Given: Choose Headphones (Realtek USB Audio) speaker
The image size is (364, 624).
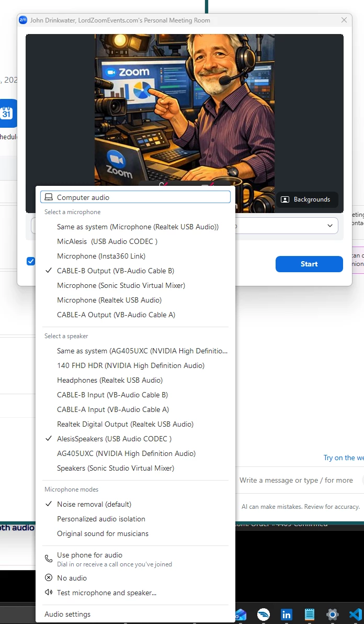Looking at the screenshot, I should point(135,380).
